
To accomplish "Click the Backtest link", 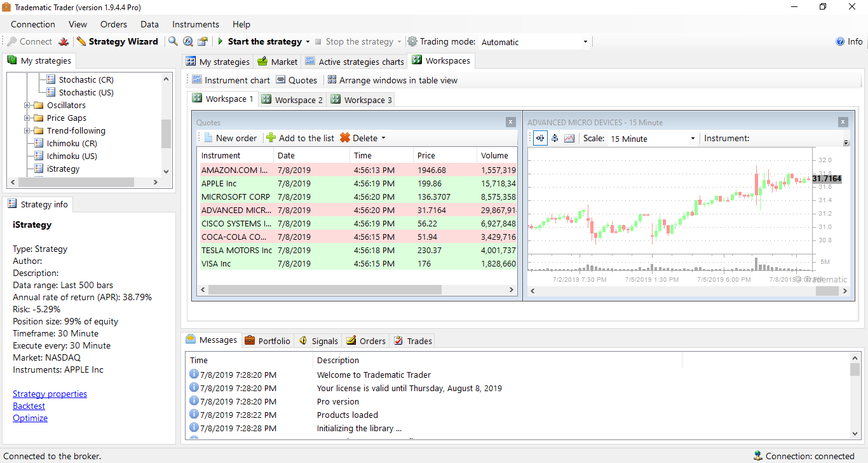I will 29,406.
